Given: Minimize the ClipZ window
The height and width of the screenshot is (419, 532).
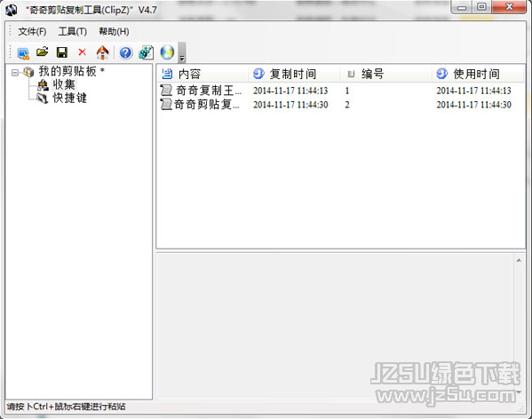Looking at the screenshot, I should pos(462,7).
